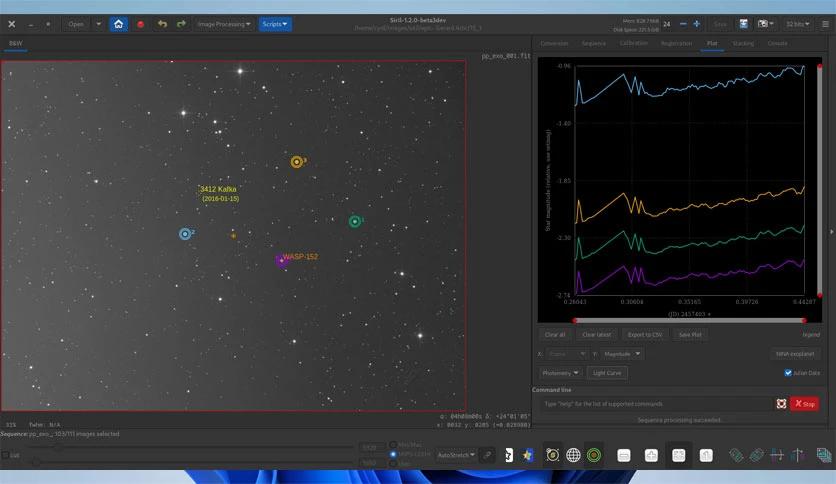Select the Min/Max radio button
This screenshot has width=836, height=484.
tap(393, 445)
